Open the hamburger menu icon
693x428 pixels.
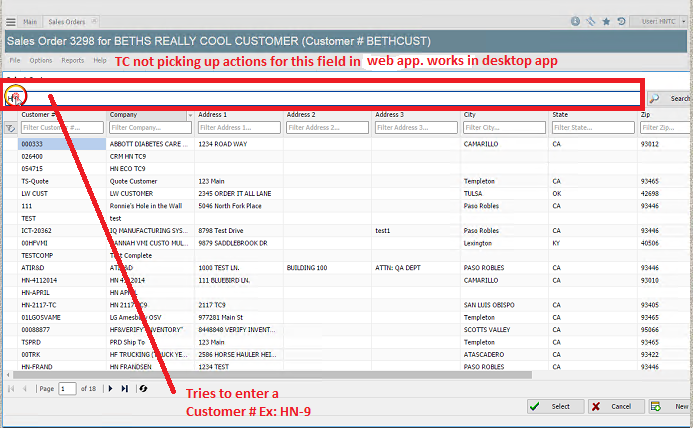[x=10, y=20]
